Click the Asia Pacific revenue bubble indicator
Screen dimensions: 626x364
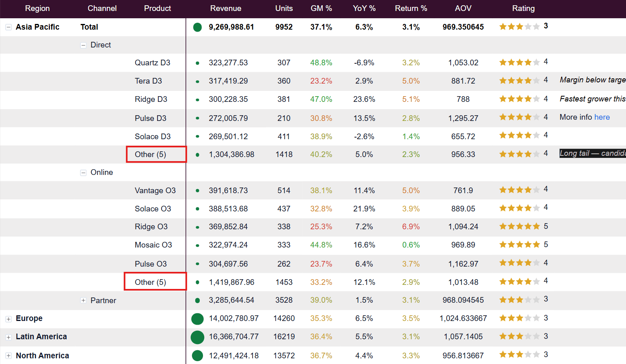tap(197, 27)
